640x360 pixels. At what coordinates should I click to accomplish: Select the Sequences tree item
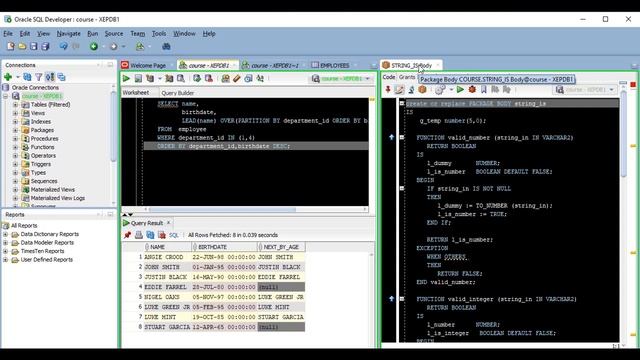tap(44, 181)
